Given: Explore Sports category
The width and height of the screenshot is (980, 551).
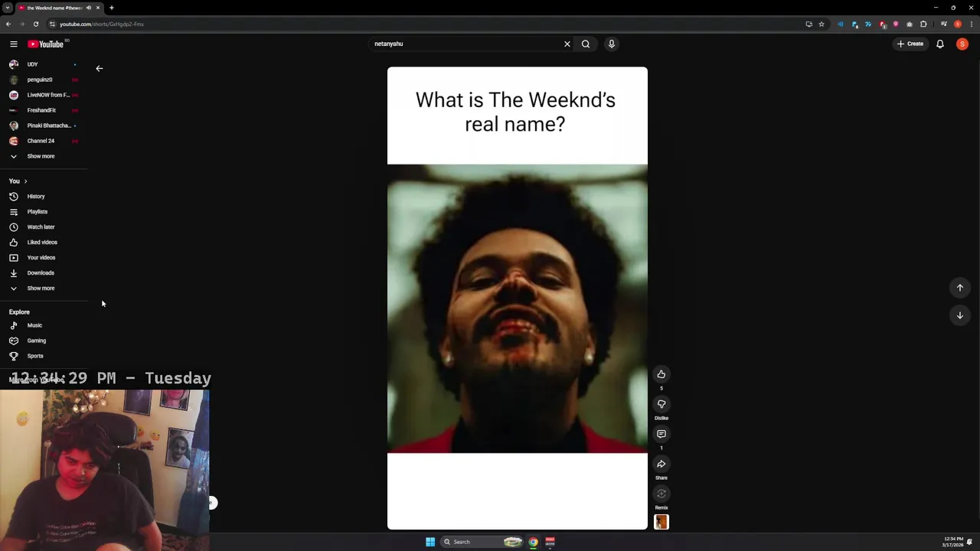Looking at the screenshot, I should click(43, 356).
